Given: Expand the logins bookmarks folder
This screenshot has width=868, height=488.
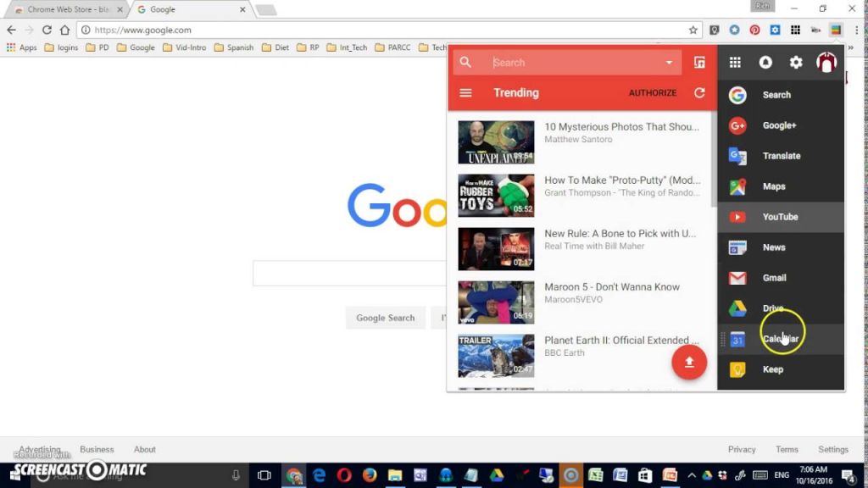Looking at the screenshot, I should 62,47.
